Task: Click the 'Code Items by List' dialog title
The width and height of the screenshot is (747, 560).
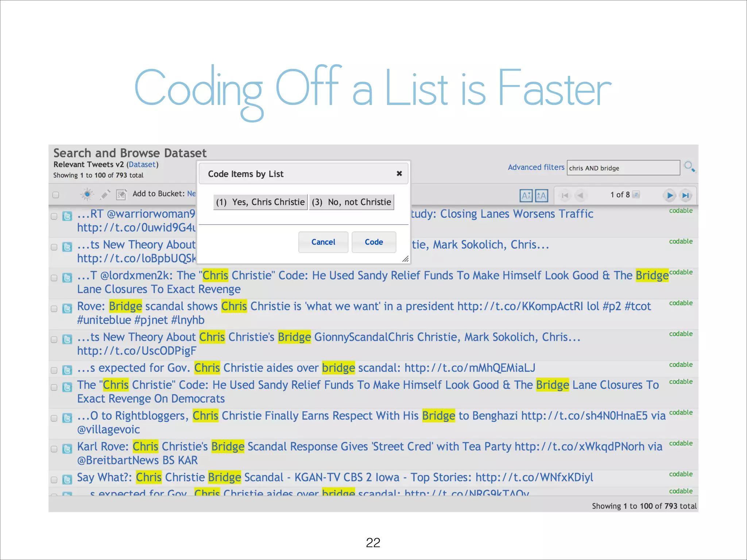Action: coord(245,174)
